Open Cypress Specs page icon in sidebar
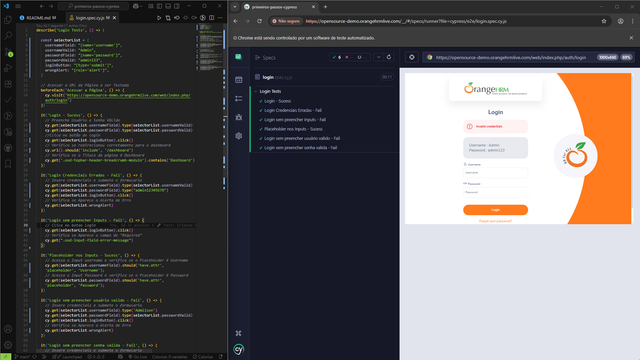Screen dimensions: 640x360 click(x=239, y=80)
